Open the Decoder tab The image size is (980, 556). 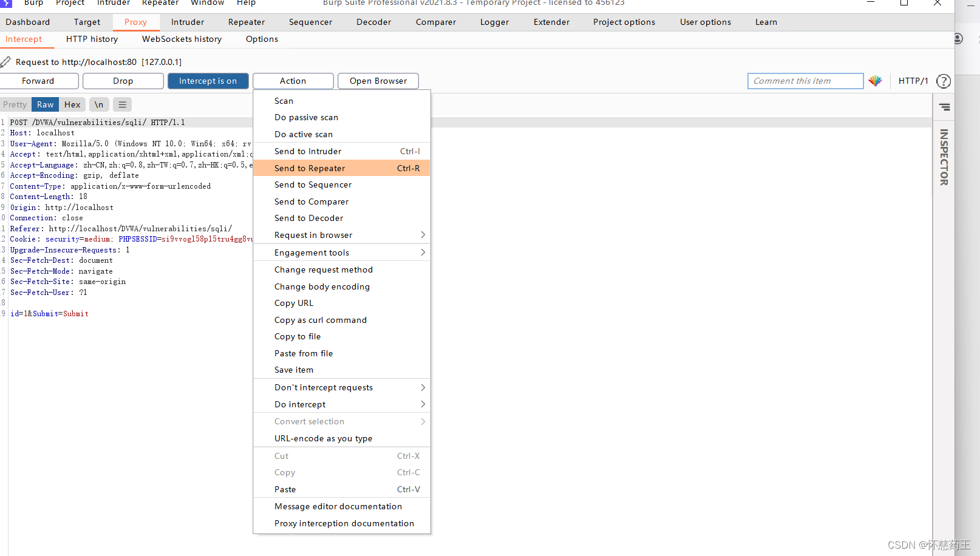click(x=373, y=22)
